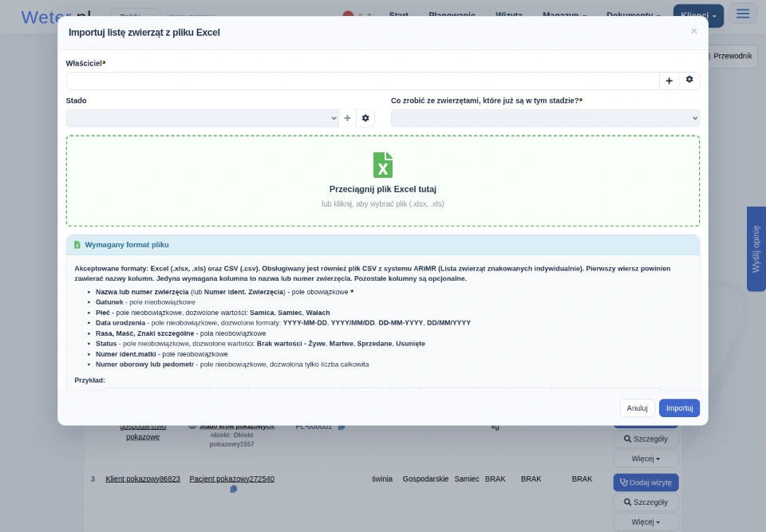Click the Wymagany format pliku header
This screenshot has width=766, height=532.
[x=383, y=245]
